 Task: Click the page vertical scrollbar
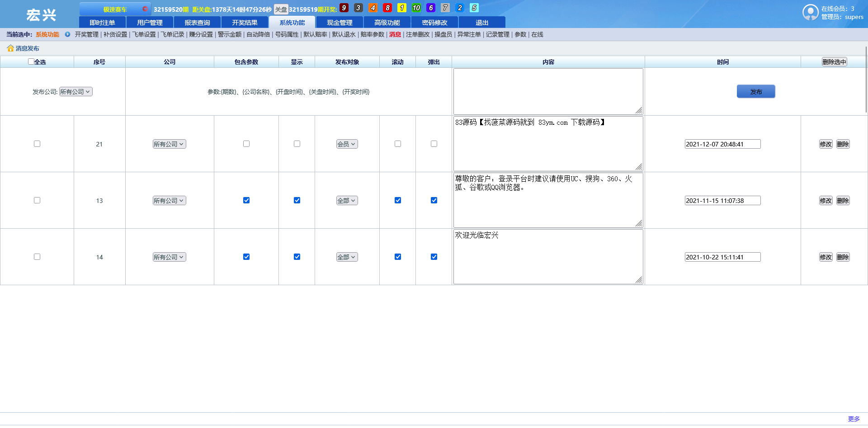point(866,79)
